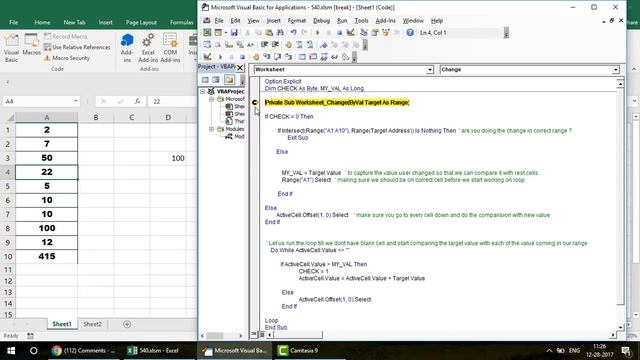
Task: Click the Comment Block icon
Action: click(300, 45)
